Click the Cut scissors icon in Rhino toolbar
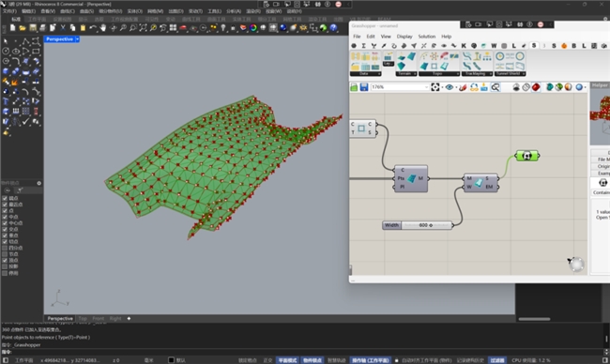The image size is (610, 364). [63, 27]
